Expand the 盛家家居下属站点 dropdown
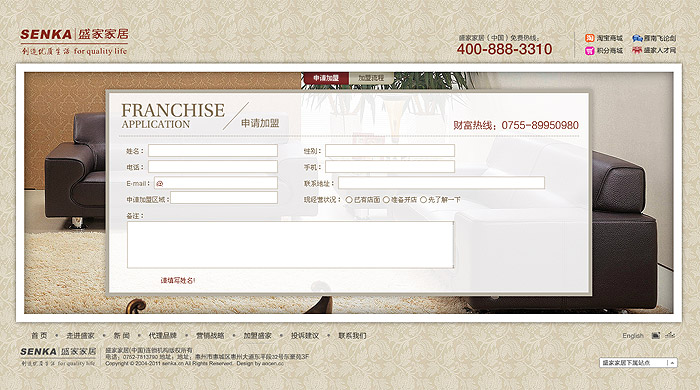The image size is (700, 390). tap(638, 363)
